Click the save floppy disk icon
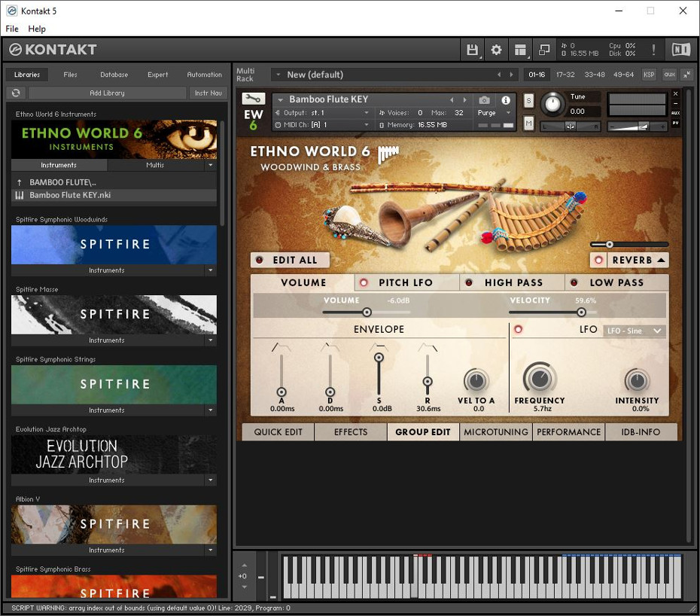The width and height of the screenshot is (700, 616). (x=472, y=50)
